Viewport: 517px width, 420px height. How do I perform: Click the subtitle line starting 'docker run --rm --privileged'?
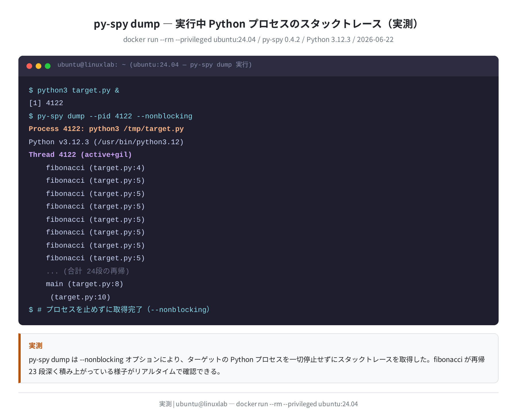[258, 39]
